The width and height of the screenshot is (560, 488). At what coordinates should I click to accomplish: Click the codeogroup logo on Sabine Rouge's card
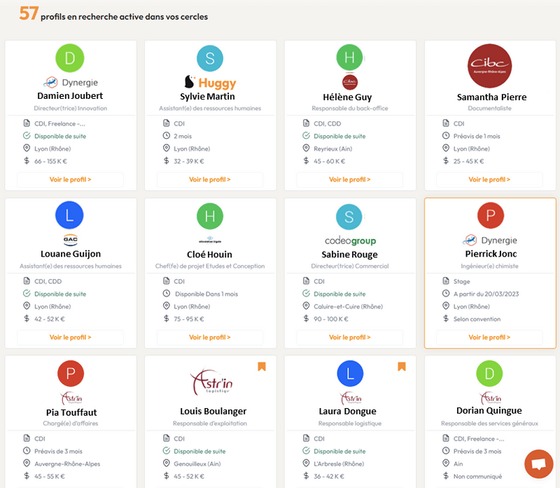(350, 241)
